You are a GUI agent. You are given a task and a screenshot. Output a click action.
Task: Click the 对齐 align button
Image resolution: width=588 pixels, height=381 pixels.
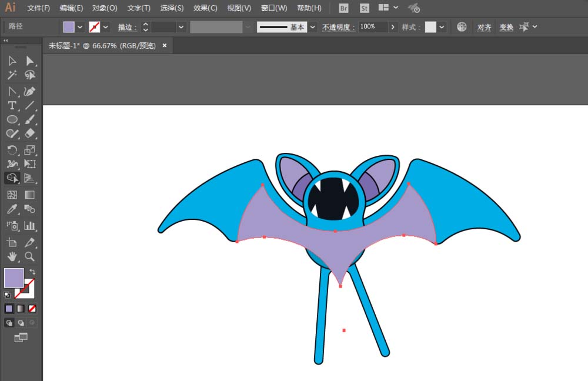484,27
